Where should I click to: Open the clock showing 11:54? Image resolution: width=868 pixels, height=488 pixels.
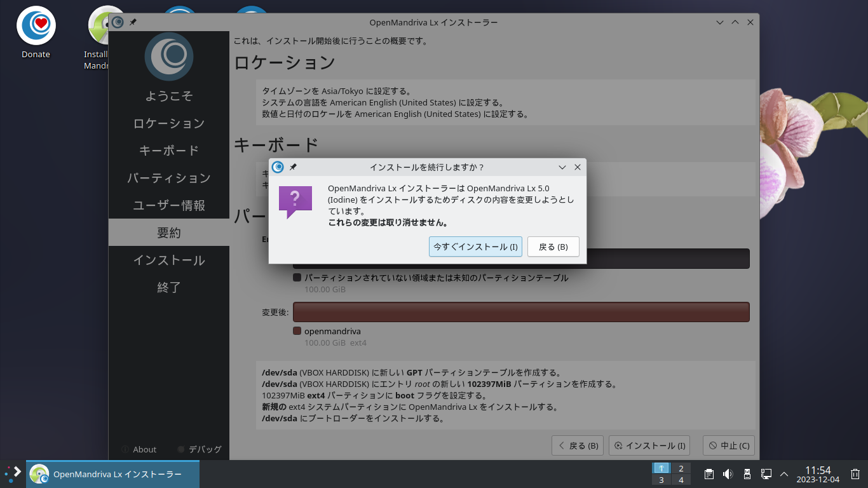[818, 474]
